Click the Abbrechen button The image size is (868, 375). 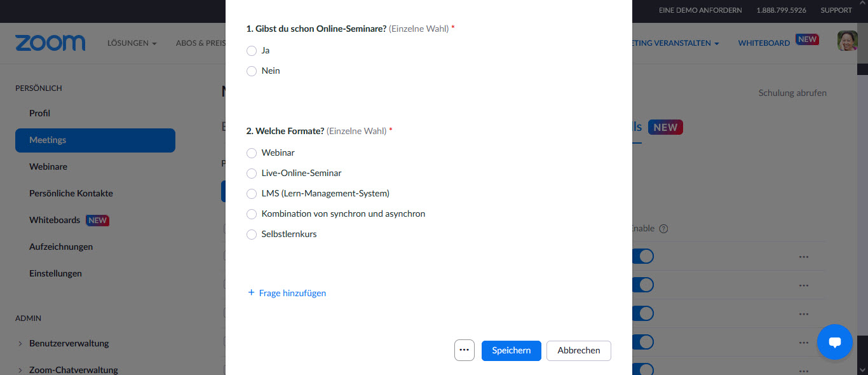point(579,351)
